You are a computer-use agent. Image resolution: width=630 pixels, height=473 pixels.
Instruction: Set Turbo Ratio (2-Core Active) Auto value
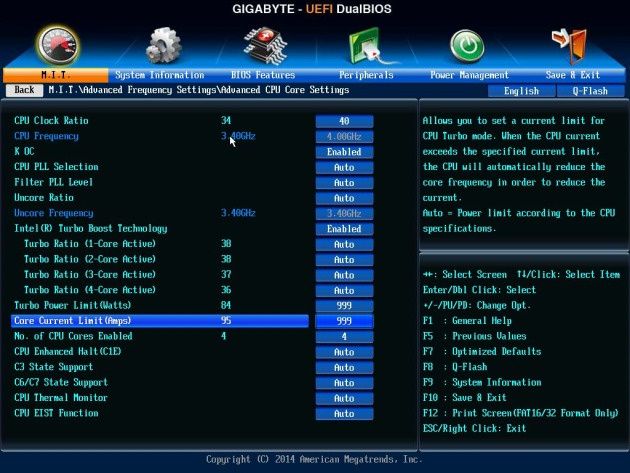(344, 260)
